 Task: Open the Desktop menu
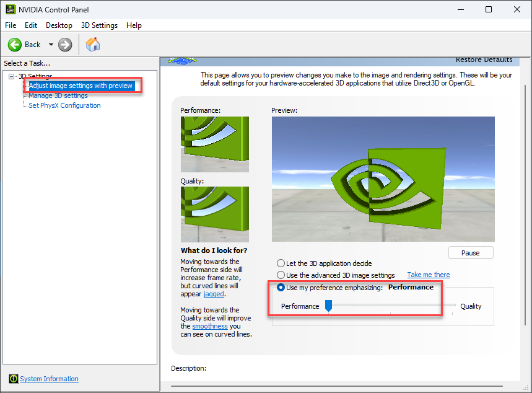[x=59, y=25]
